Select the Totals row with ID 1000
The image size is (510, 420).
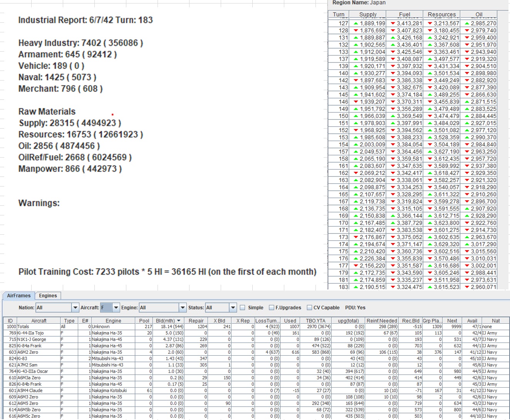point(256,326)
